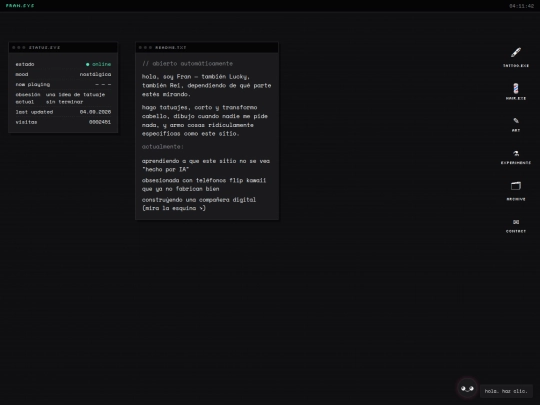Click the green online status indicator

pyautogui.click(x=98, y=64)
